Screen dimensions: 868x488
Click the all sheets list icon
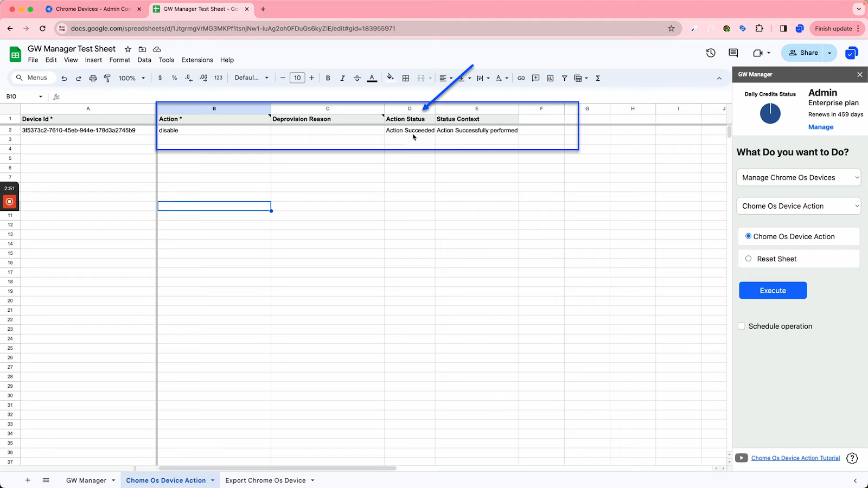(x=46, y=480)
